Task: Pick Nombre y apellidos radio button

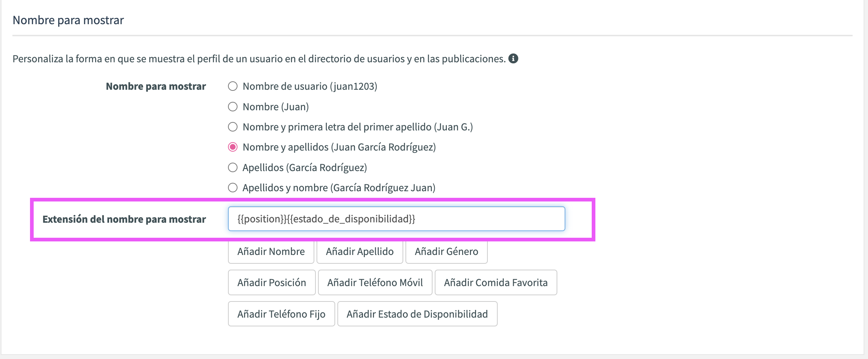Action: tap(233, 147)
